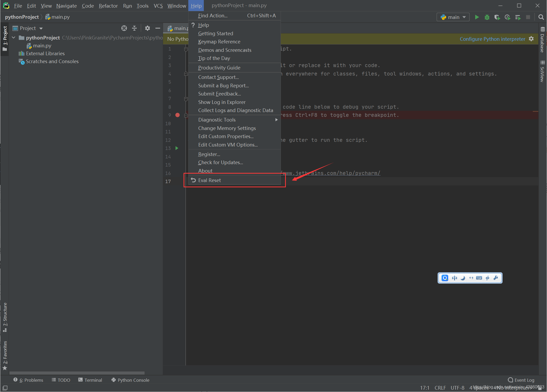Toggle the breakpoint at line 9
Image resolution: width=547 pixels, height=392 pixels.
pos(178,115)
